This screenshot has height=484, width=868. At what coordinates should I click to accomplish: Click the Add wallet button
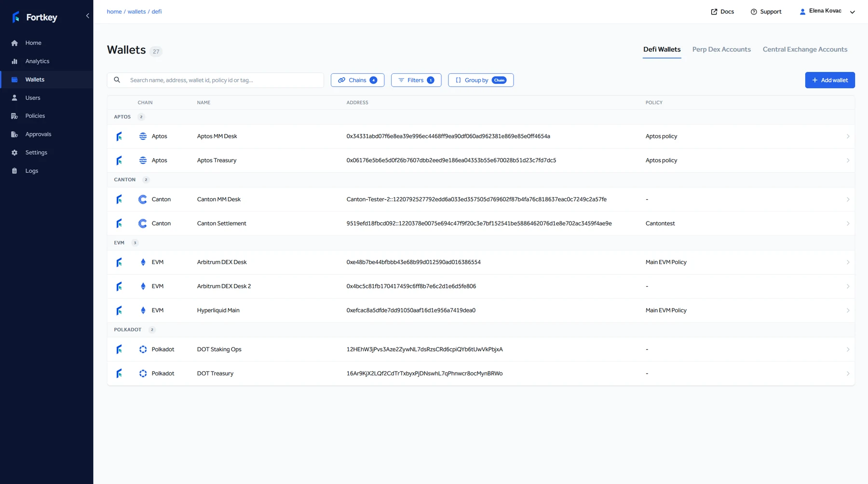(830, 80)
